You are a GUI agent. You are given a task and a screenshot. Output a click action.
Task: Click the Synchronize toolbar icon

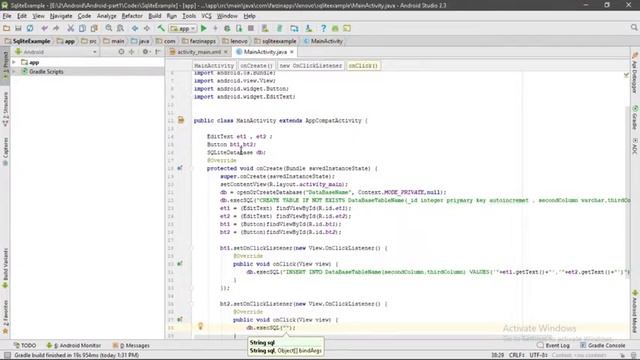click(x=30, y=29)
